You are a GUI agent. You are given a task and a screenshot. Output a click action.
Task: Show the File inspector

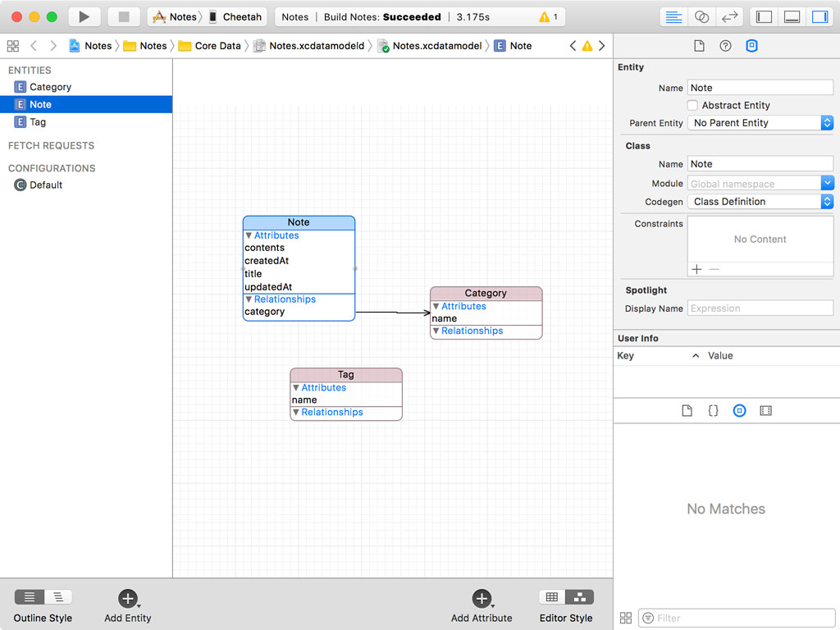point(699,45)
